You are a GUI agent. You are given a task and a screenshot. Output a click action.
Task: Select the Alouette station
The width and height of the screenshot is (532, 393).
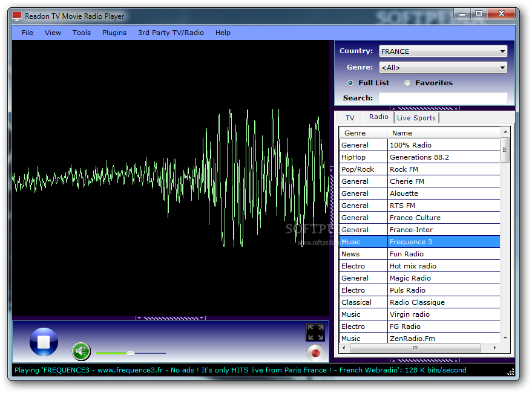[x=419, y=193]
